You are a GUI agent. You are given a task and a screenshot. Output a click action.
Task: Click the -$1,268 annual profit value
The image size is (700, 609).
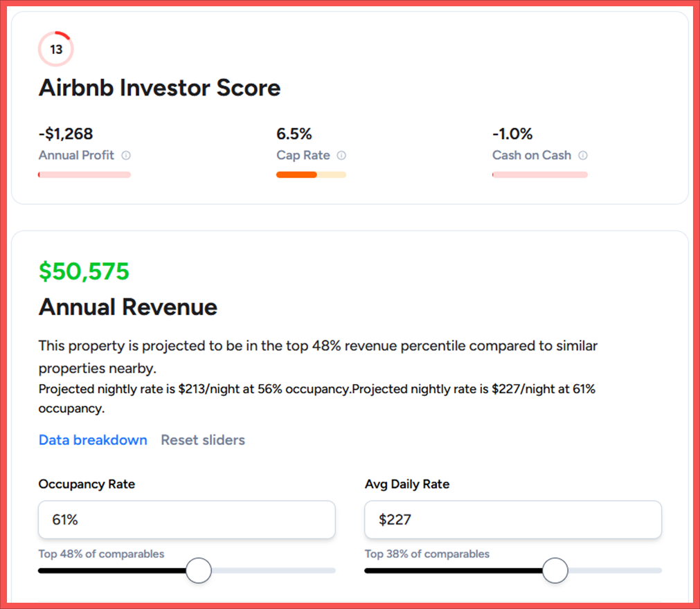click(x=66, y=134)
